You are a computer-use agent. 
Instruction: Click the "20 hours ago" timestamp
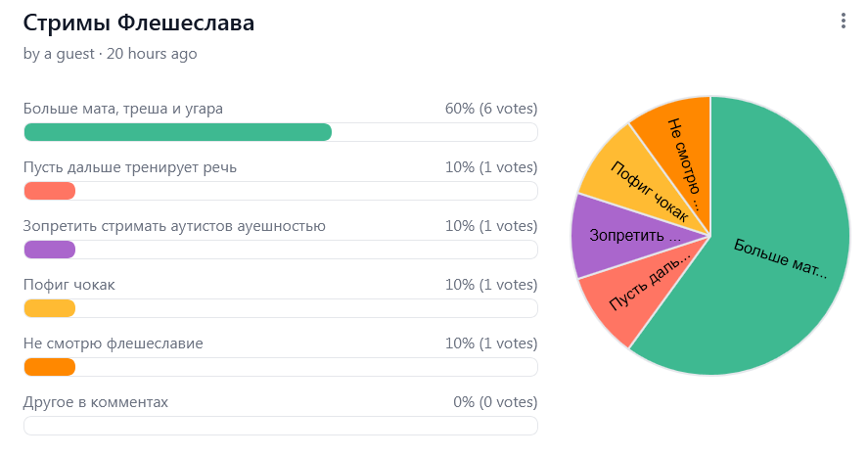152,54
